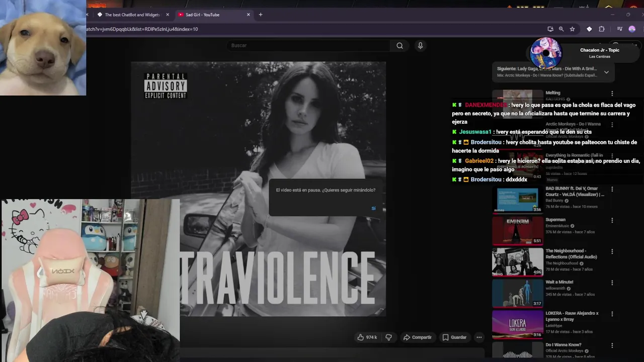Install the page as app icon
Viewport: 644px width, 362px height.
pyautogui.click(x=550, y=29)
